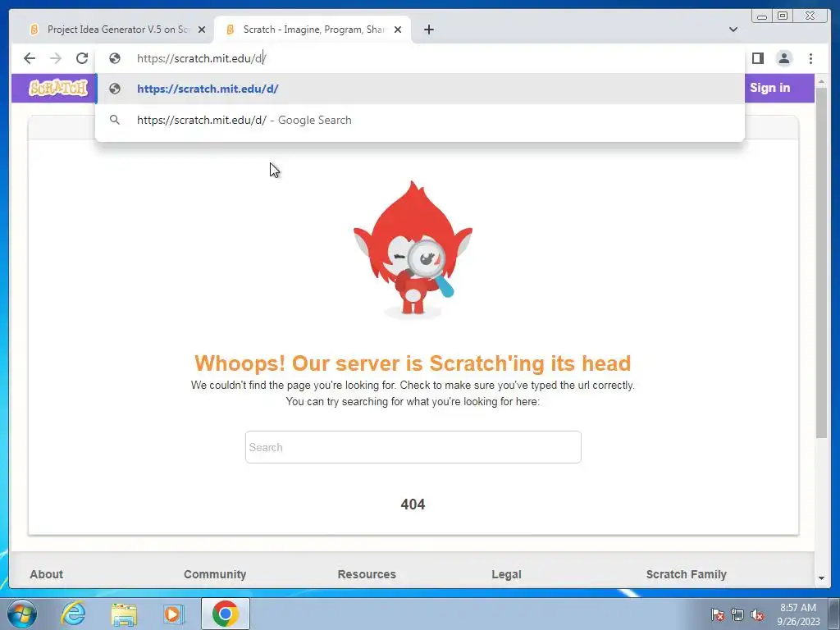Click the Resources footer heading

(367, 574)
